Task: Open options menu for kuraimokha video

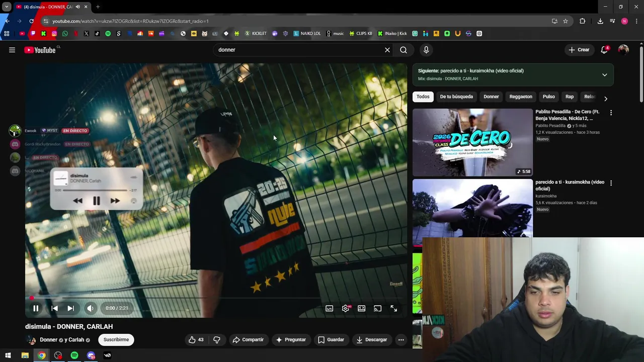Action: pyautogui.click(x=611, y=184)
